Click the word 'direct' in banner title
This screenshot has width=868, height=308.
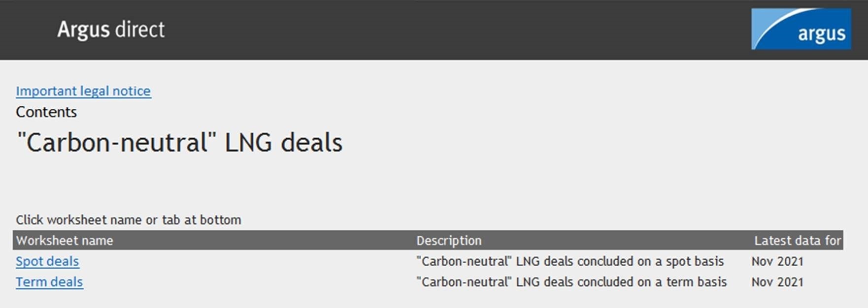coord(140,30)
